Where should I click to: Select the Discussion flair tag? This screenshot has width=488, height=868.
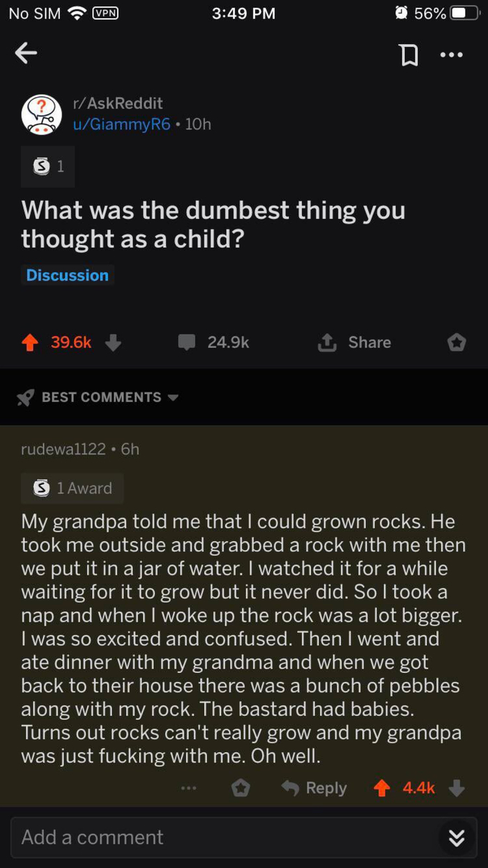(x=68, y=275)
